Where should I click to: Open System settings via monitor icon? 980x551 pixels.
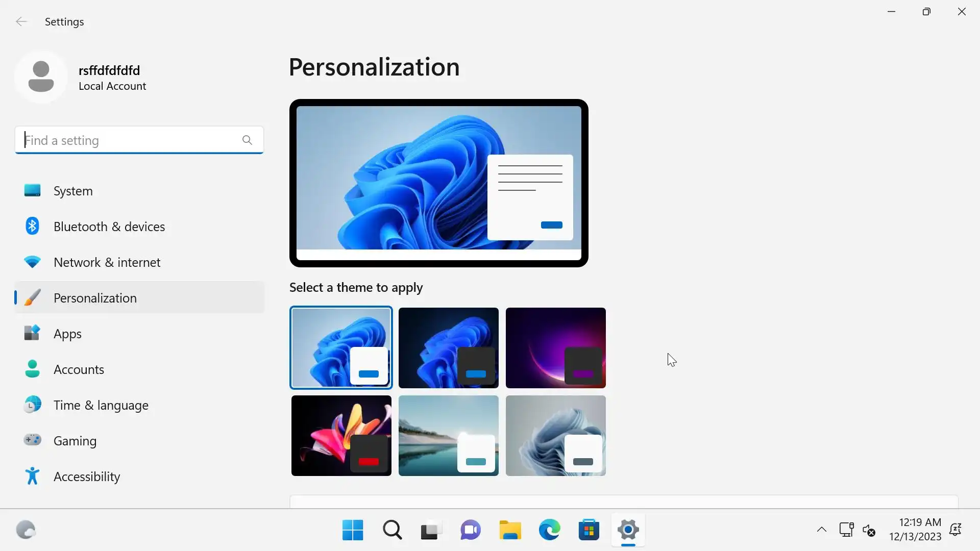click(32, 191)
